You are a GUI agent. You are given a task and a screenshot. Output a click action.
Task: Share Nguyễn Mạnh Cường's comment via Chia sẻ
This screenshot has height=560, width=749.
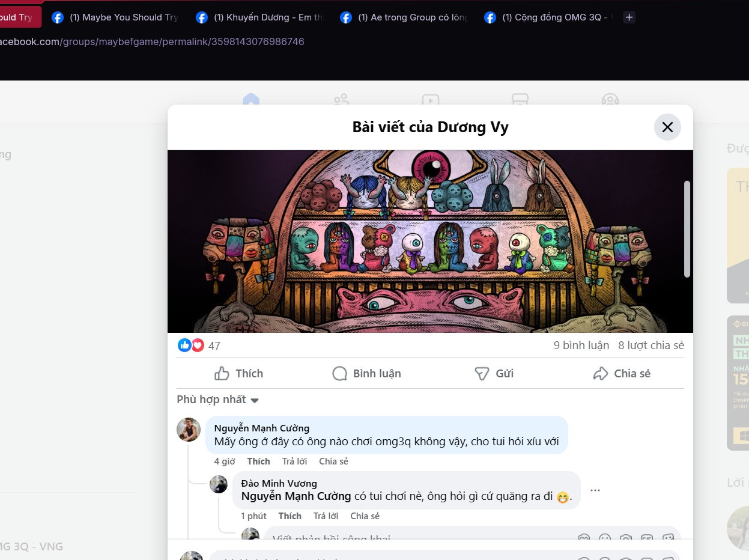333,461
